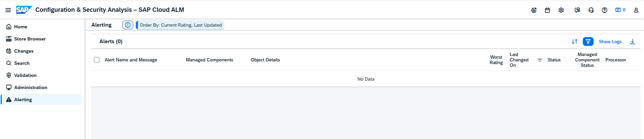Click the blue info icon beside Alerting
644x139 pixels.
127,25
